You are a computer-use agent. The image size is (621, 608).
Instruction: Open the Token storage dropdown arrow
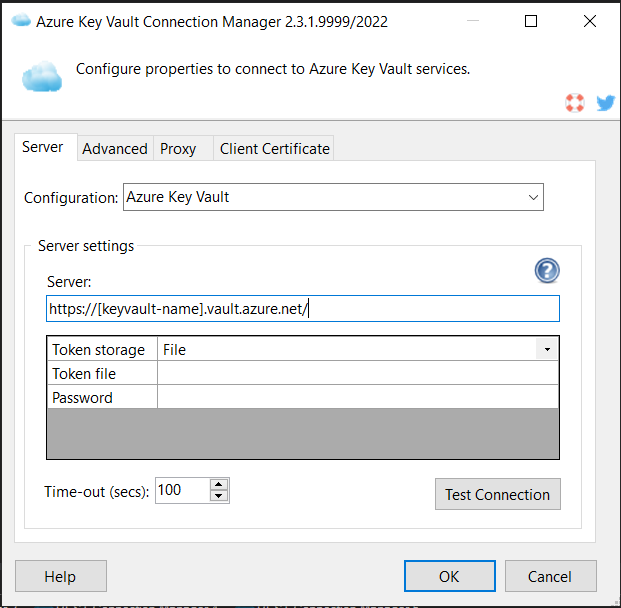coord(547,350)
